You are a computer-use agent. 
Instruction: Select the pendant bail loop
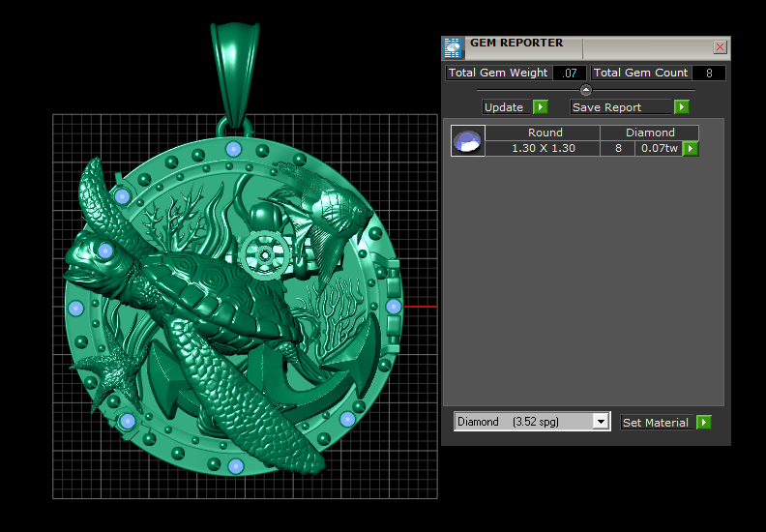click(x=235, y=74)
